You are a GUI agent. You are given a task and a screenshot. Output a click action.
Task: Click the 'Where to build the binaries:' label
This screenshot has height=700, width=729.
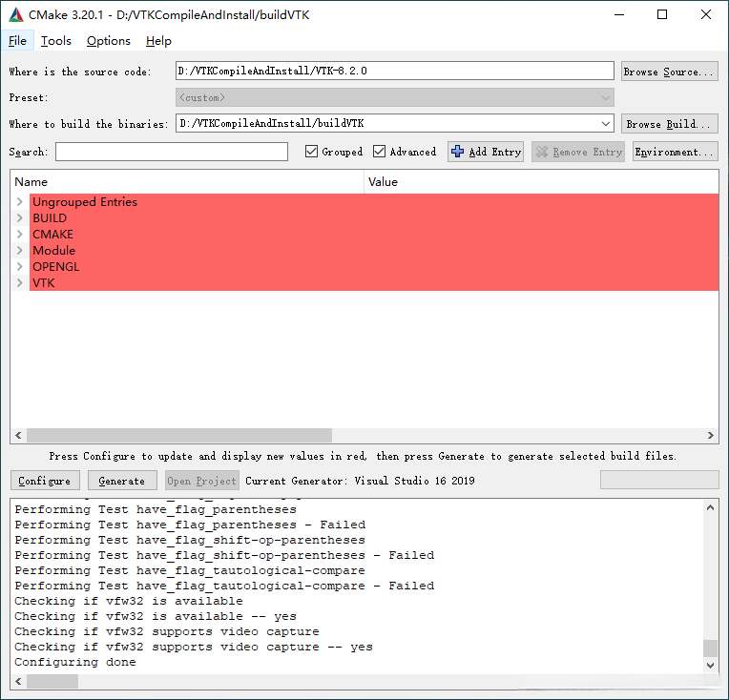(89, 124)
